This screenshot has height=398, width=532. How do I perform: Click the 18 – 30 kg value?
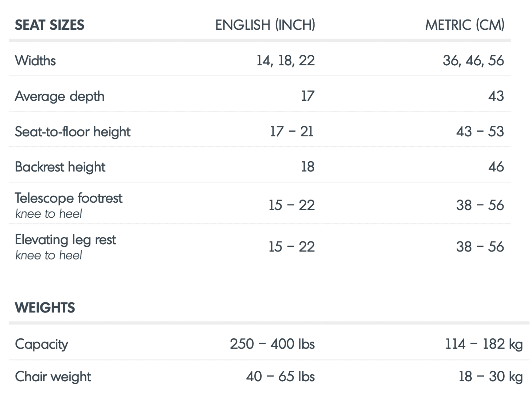click(x=491, y=377)
